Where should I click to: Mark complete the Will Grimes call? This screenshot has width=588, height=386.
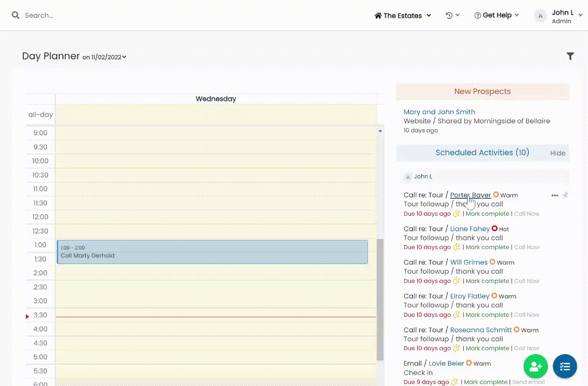[487, 281]
